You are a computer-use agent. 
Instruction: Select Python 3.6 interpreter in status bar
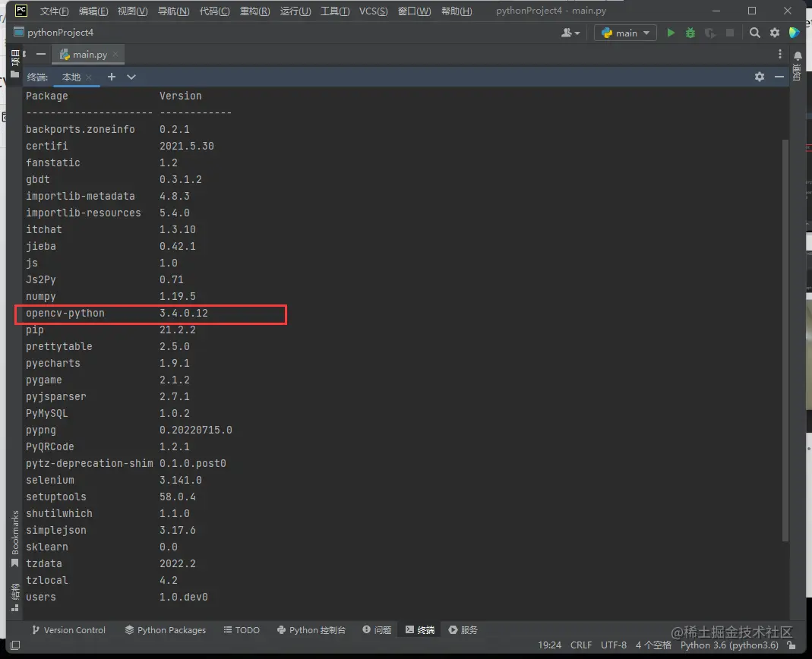pos(729,645)
